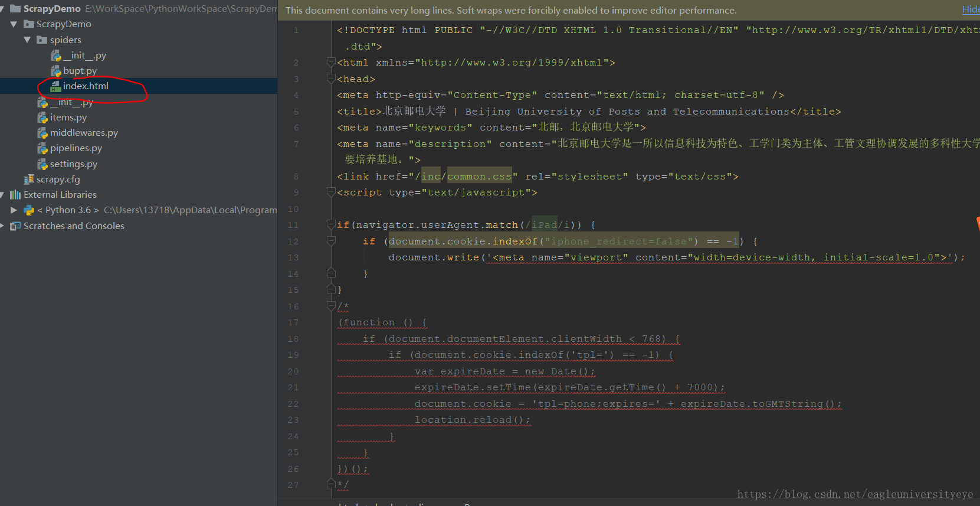This screenshot has width=980, height=506.
Task: Place cursor on the title tag line
Action: [589, 111]
